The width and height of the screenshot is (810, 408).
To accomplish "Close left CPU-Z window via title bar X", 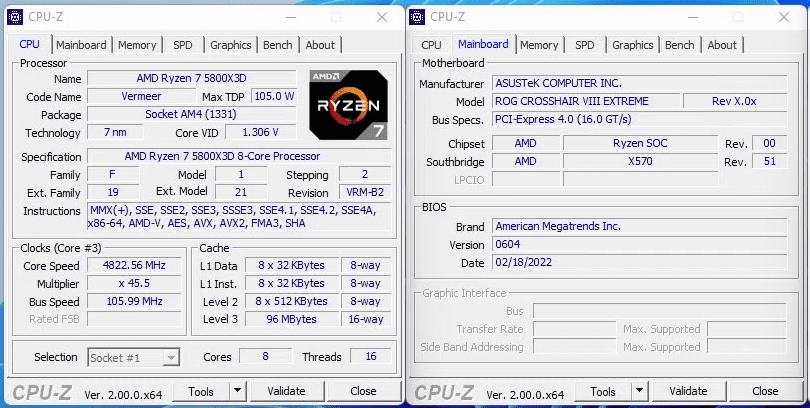I will pyautogui.click(x=382, y=17).
